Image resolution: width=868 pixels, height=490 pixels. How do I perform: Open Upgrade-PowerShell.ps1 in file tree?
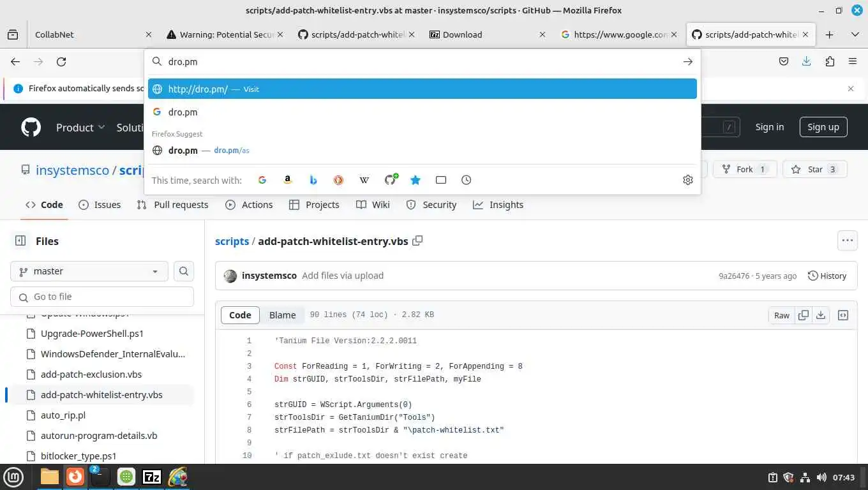[92, 334]
